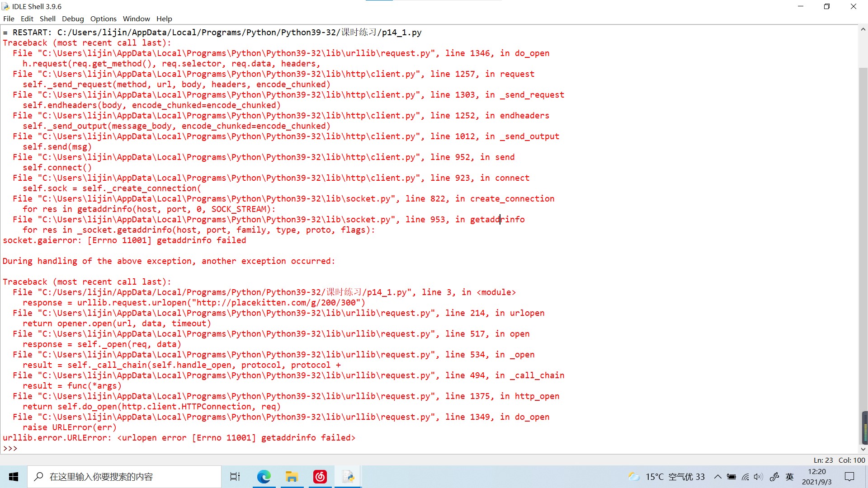Open the weather widget showing 15°C
The width and height of the screenshot is (868, 488).
666,477
